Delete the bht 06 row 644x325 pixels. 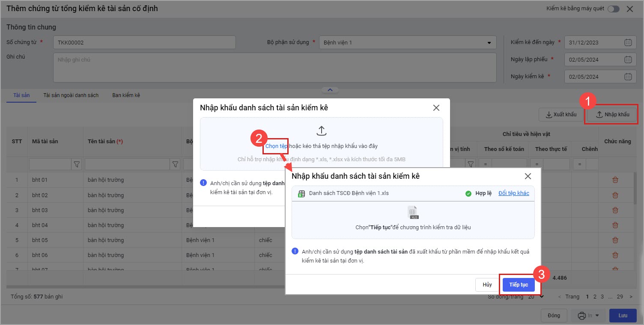[x=615, y=255]
